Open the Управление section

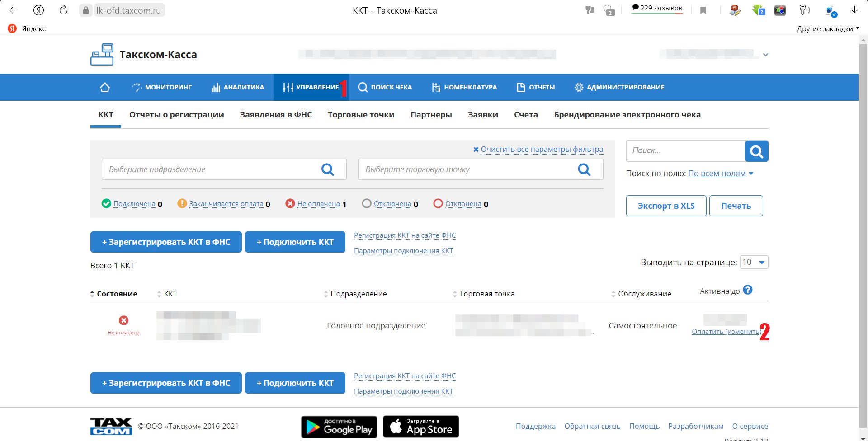click(x=311, y=87)
